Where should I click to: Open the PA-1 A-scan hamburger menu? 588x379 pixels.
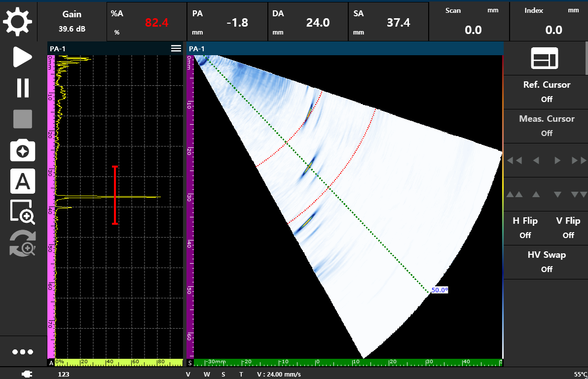coord(176,49)
